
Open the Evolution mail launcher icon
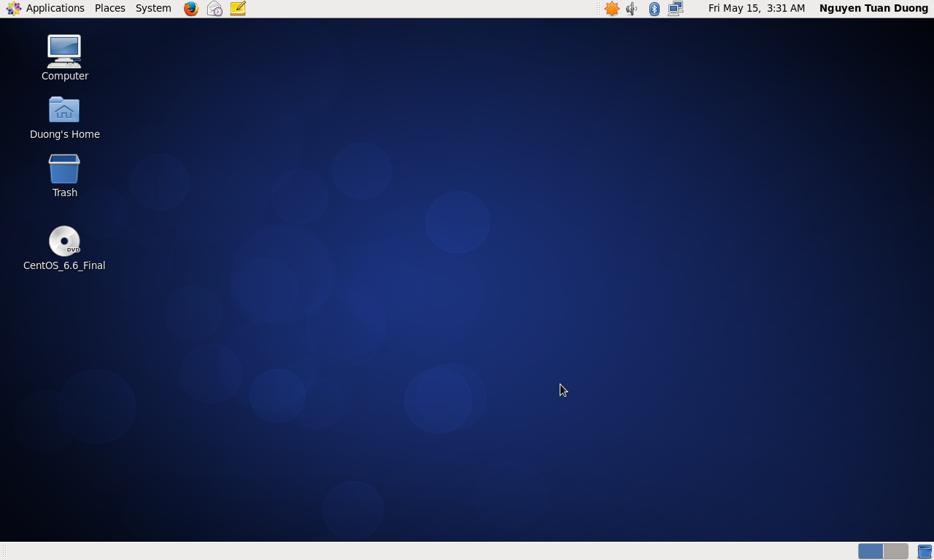(215, 9)
